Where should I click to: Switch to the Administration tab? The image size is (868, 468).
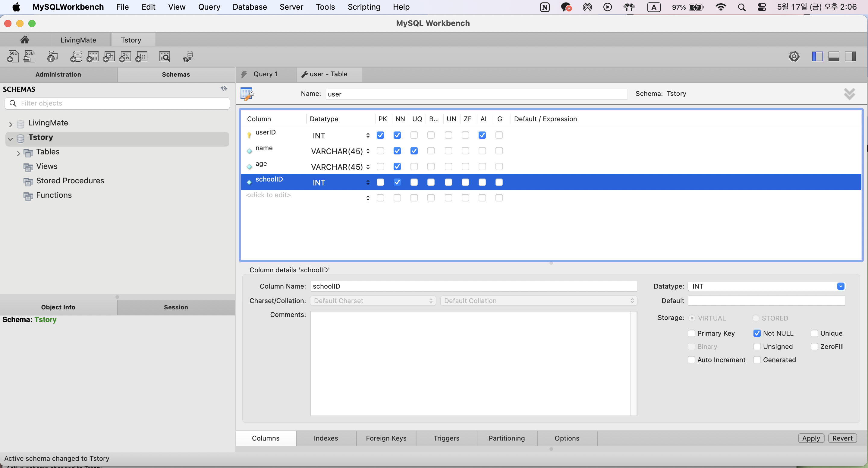[58, 74]
